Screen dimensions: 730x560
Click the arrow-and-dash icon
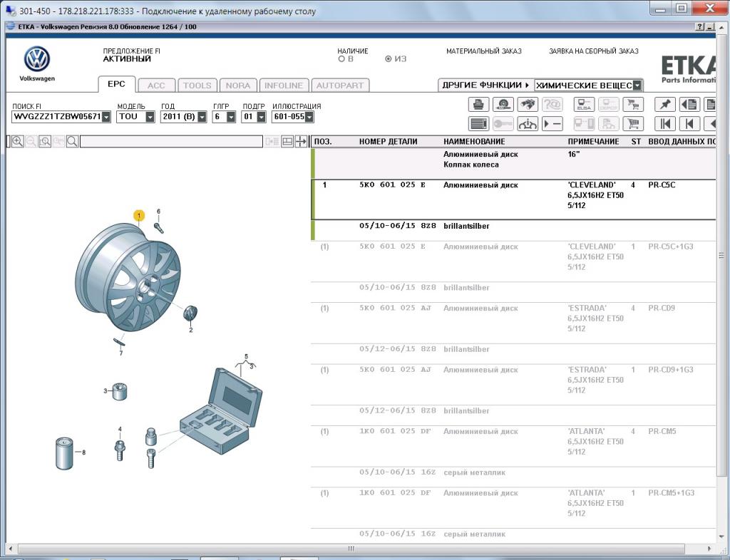click(x=552, y=124)
